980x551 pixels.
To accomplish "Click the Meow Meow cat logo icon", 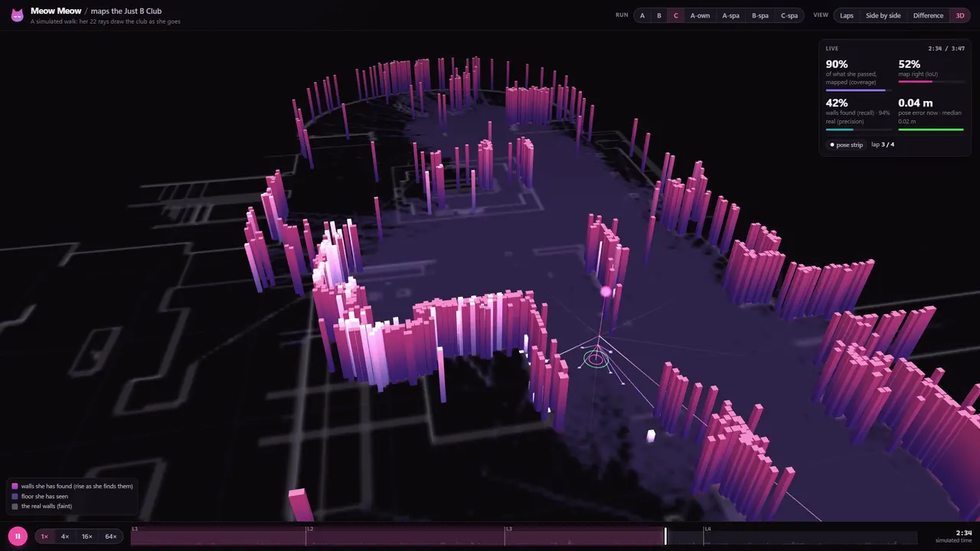I will [x=17, y=15].
